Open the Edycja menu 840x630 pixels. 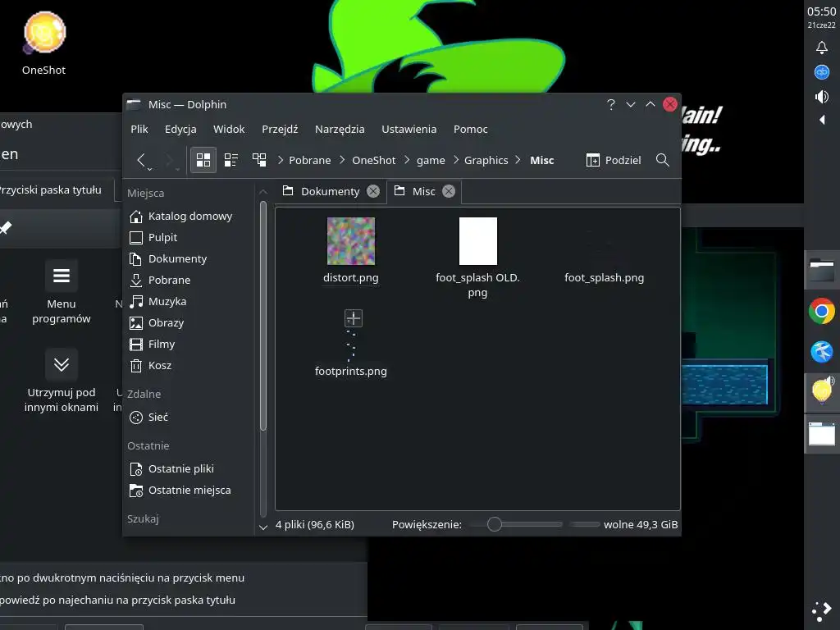pyautogui.click(x=180, y=129)
